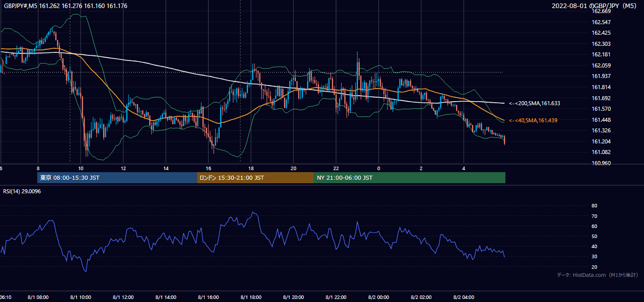Click the RSI 40 level label
Image resolution: width=644 pixels, height=302 pixels.
click(x=595, y=246)
